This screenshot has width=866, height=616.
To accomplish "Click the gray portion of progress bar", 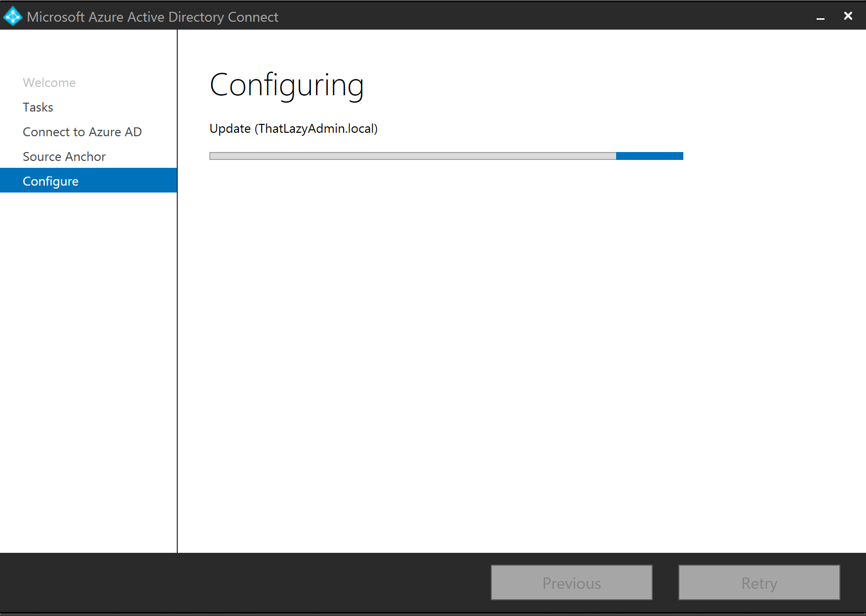I will click(412, 156).
